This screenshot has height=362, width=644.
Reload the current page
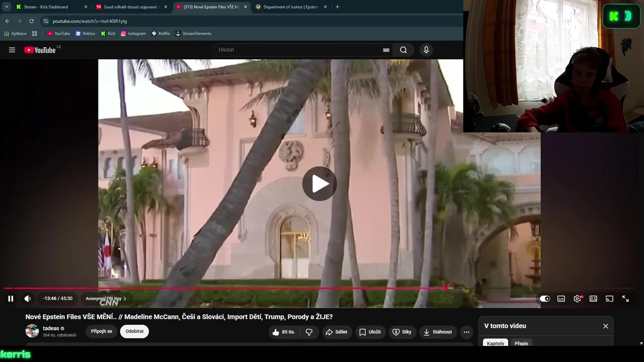click(x=32, y=21)
